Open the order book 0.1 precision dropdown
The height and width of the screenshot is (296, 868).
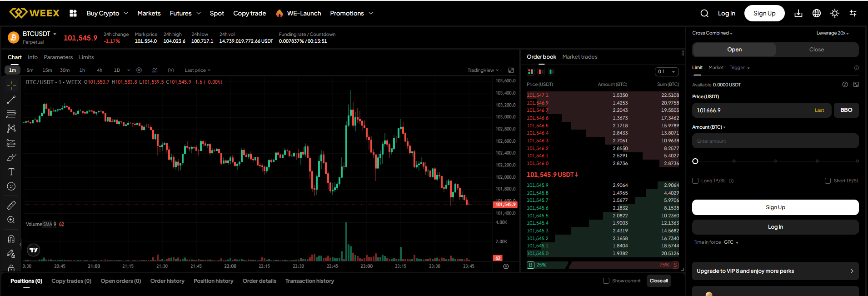pyautogui.click(x=667, y=72)
